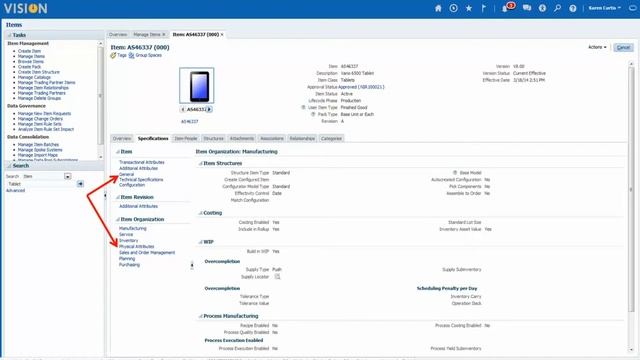The width and height of the screenshot is (640, 360).
Task: Click the tablet item thumbnail image
Action: tap(197, 86)
